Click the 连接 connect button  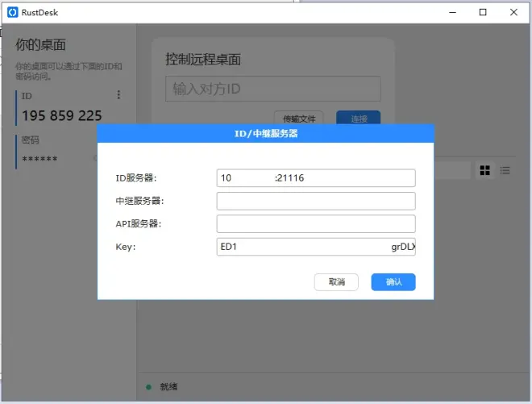click(358, 119)
